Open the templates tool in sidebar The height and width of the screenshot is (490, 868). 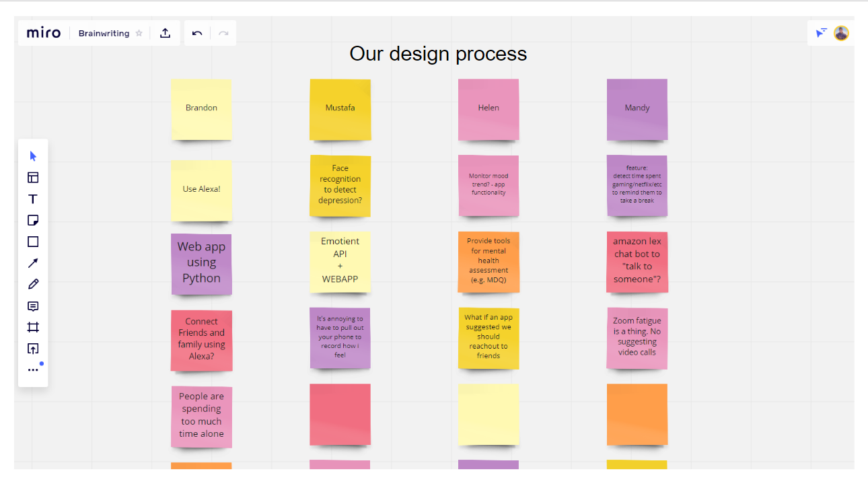pos(33,178)
